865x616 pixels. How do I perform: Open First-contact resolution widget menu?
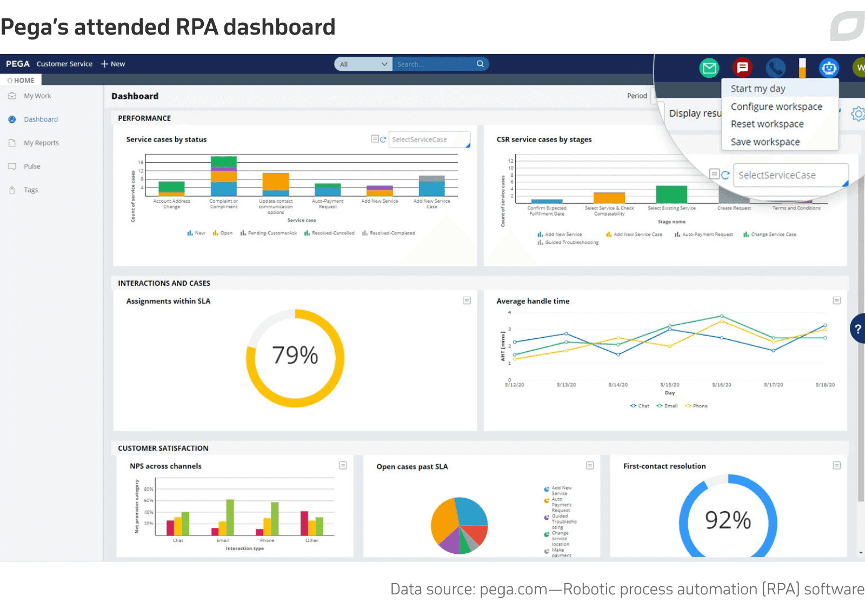[x=836, y=465]
